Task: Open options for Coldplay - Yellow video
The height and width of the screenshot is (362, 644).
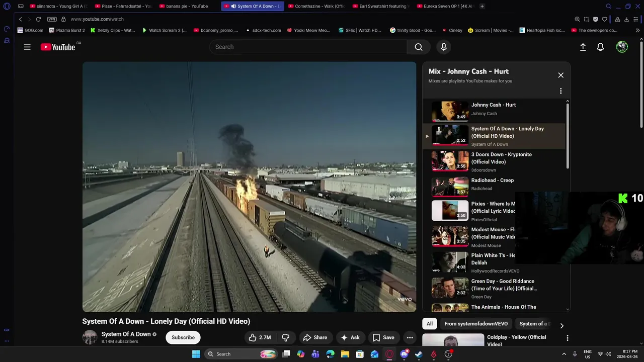Action: pyautogui.click(x=567, y=338)
